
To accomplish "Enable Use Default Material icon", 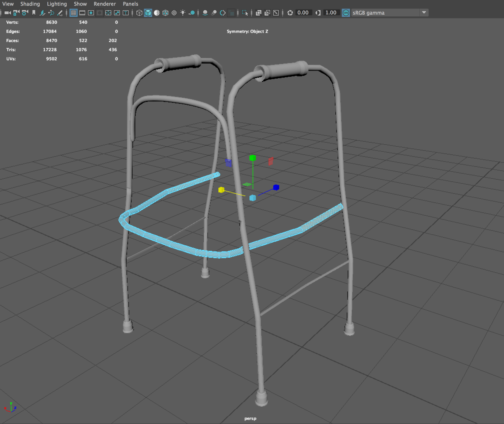I will point(157,13).
